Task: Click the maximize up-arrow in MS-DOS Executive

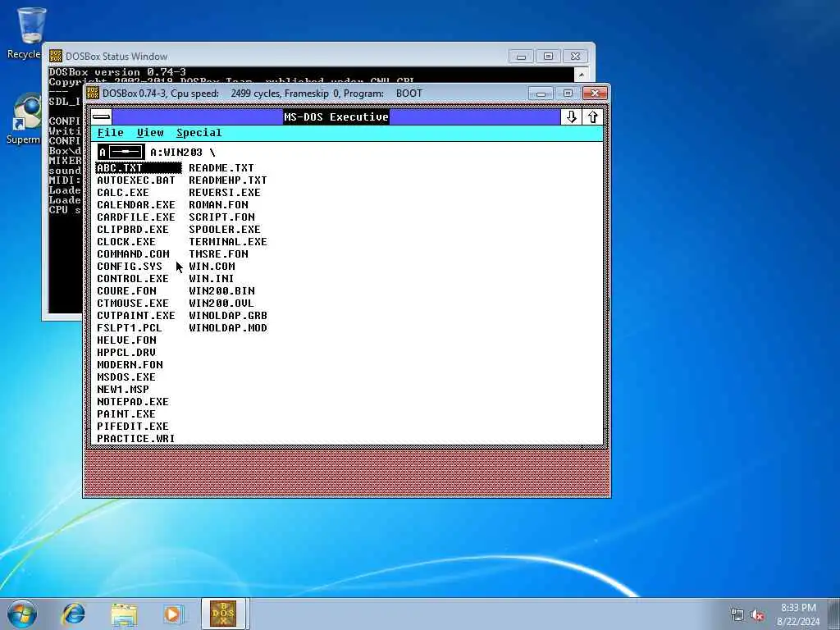Action: pos(592,116)
